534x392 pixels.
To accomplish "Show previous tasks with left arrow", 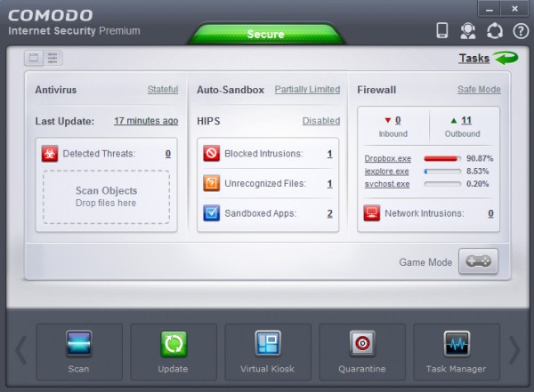I will pyautogui.click(x=21, y=350).
